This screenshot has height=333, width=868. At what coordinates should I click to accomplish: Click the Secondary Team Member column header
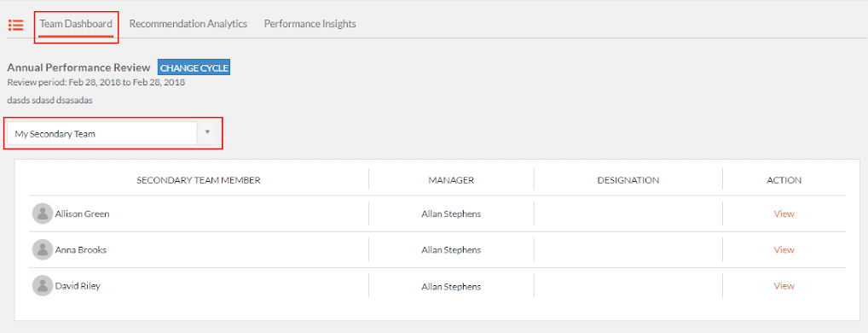[x=199, y=180]
